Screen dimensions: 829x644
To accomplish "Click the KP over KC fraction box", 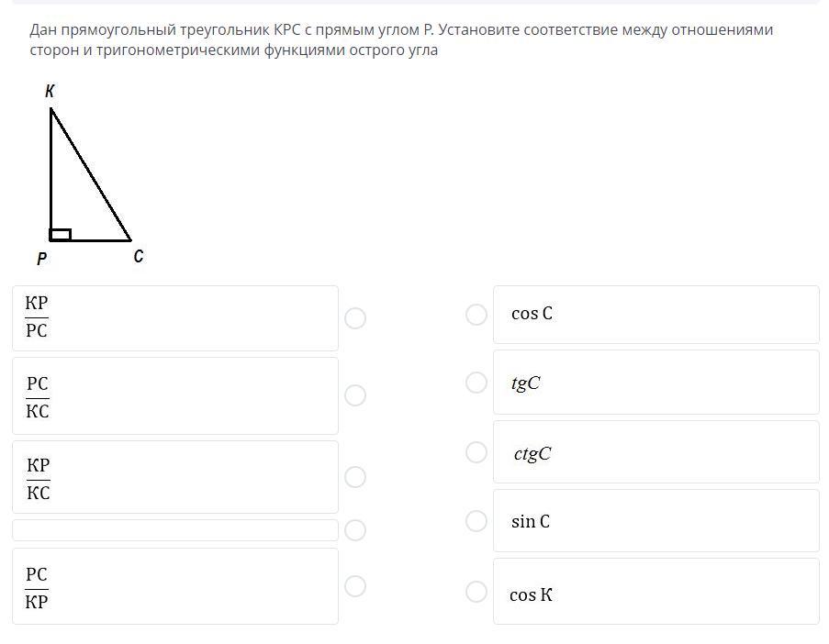I will coord(175,477).
